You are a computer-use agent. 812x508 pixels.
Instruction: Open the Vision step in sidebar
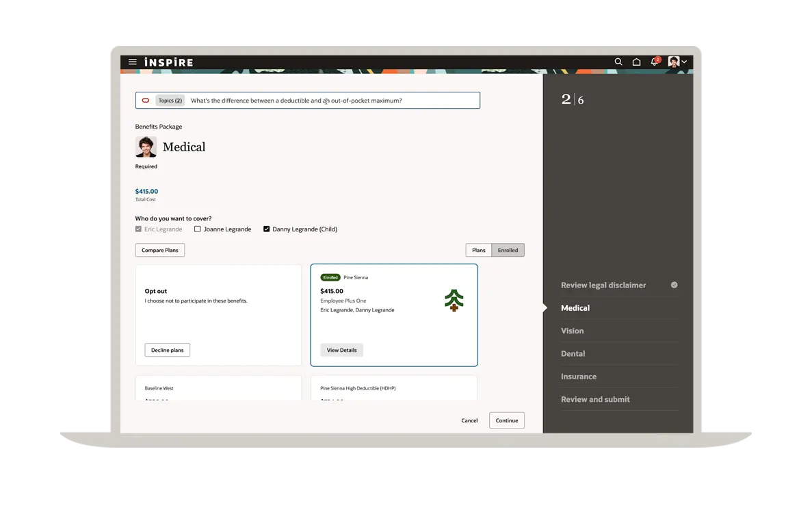(573, 331)
